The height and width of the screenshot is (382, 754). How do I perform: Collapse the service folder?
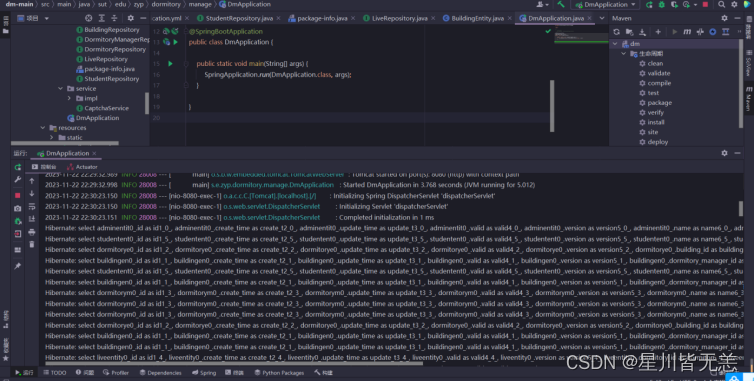coord(60,89)
